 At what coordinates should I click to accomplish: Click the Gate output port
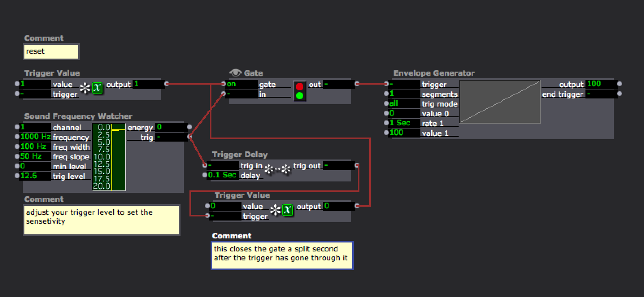pos(357,84)
